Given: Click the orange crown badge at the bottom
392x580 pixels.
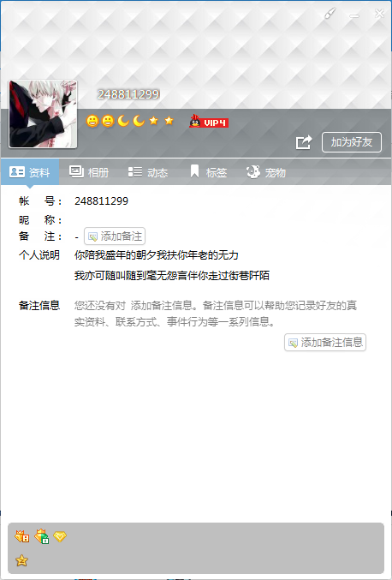Looking at the screenshot, I should coord(21,536).
